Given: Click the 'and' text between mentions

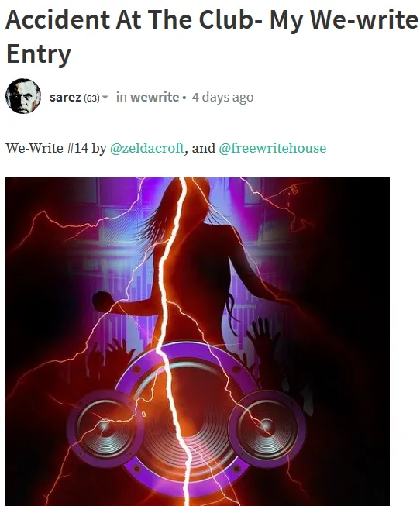Looking at the screenshot, I should 203,148.
